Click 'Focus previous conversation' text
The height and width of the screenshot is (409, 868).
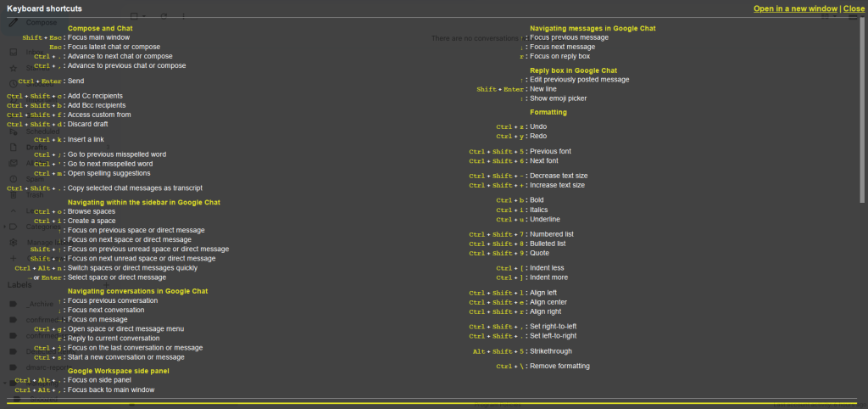pyautogui.click(x=113, y=301)
